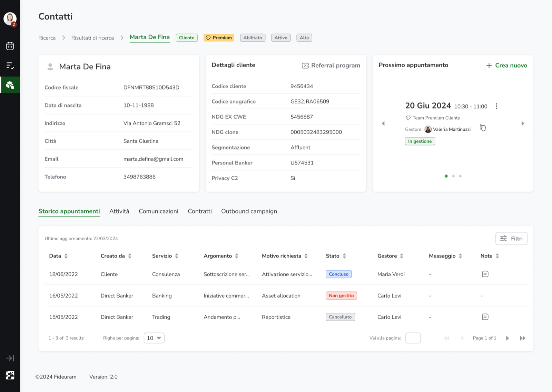552x392 pixels.
Task: Click the In gestione status badge
Action: point(420,141)
